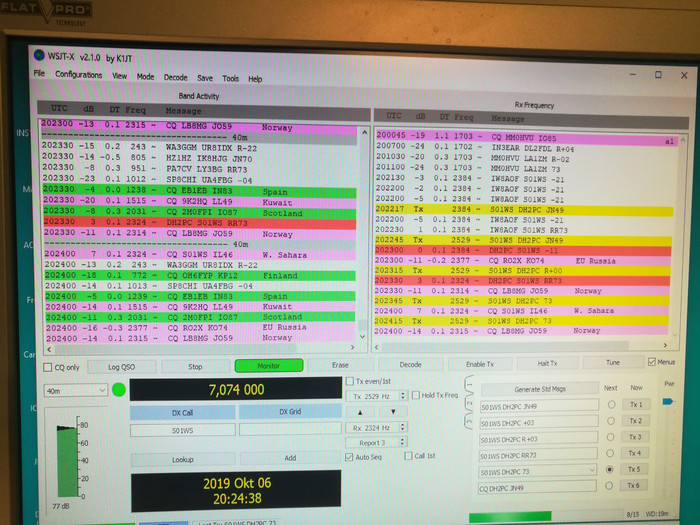Image resolution: width=700 pixels, height=525 pixels.
Task: Click the Rx Frequency horizontal scrollbar right arrow
Action: point(666,345)
